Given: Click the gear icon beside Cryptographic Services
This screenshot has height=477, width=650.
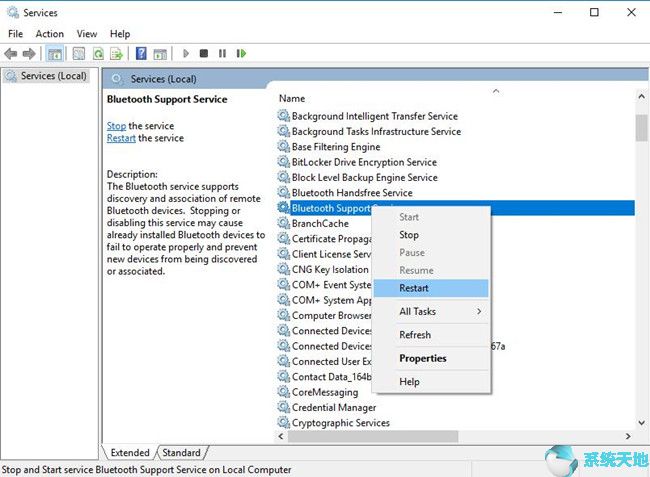Looking at the screenshot, I should (x=284, y=422).
